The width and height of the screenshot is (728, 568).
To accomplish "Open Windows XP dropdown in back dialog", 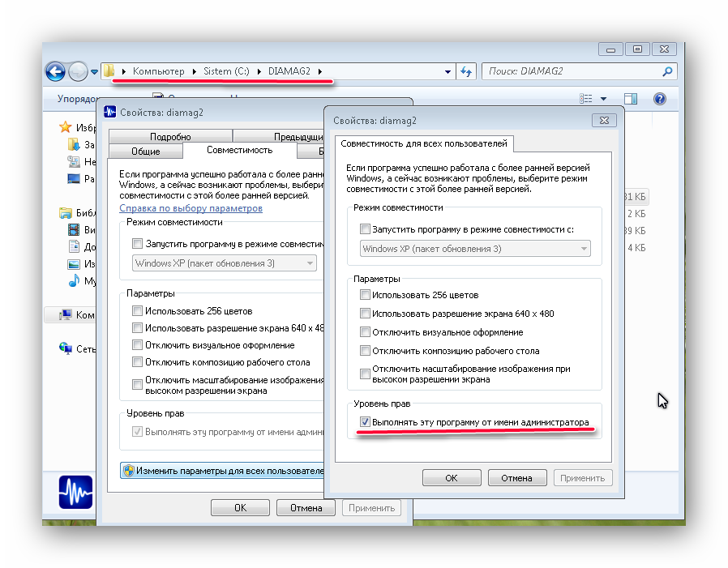I will (225, 263).
